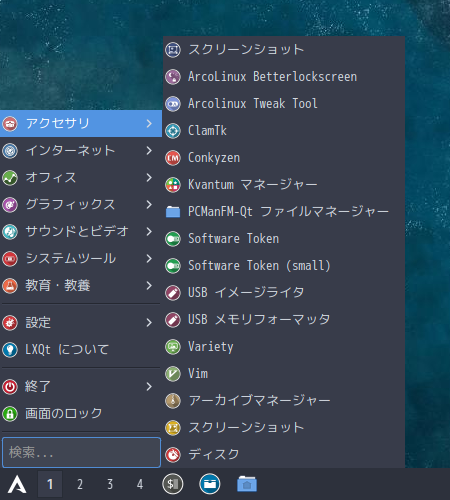The image size is (450, 500).
Task: Launch Software Token
Action: [284, 239]
